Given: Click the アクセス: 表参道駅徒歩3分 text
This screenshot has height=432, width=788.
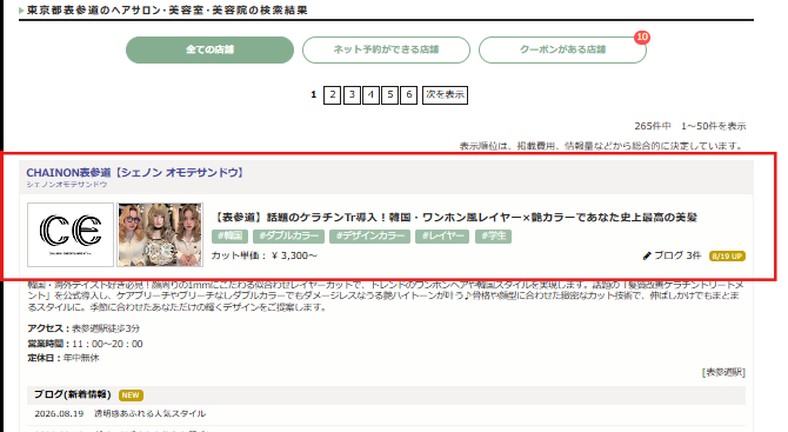Looking at the screenshot, I should [83, 328].
